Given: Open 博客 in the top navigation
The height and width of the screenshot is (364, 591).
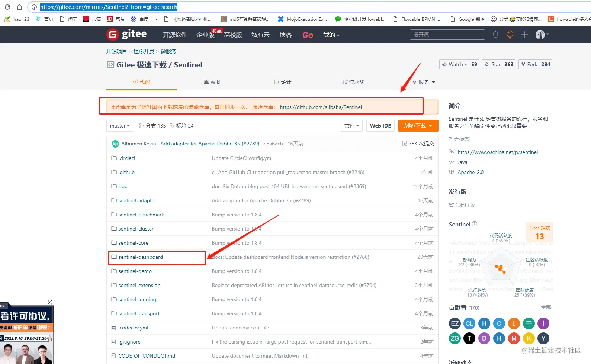Looking at the screenshot, I should coord(286,35).
